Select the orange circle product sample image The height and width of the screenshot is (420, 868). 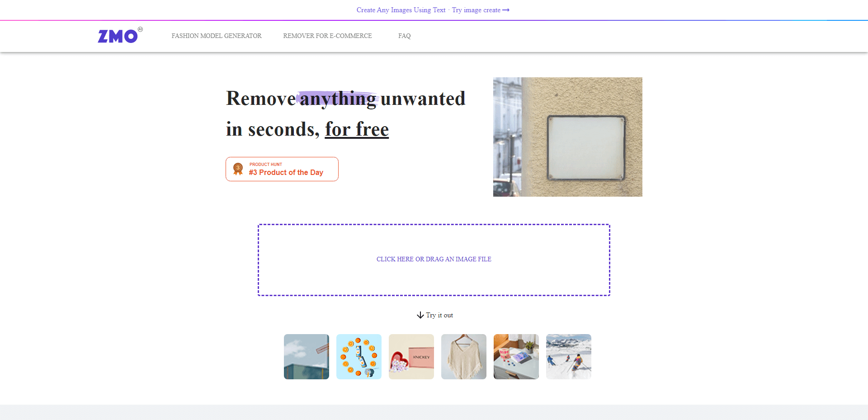(359, 357)
